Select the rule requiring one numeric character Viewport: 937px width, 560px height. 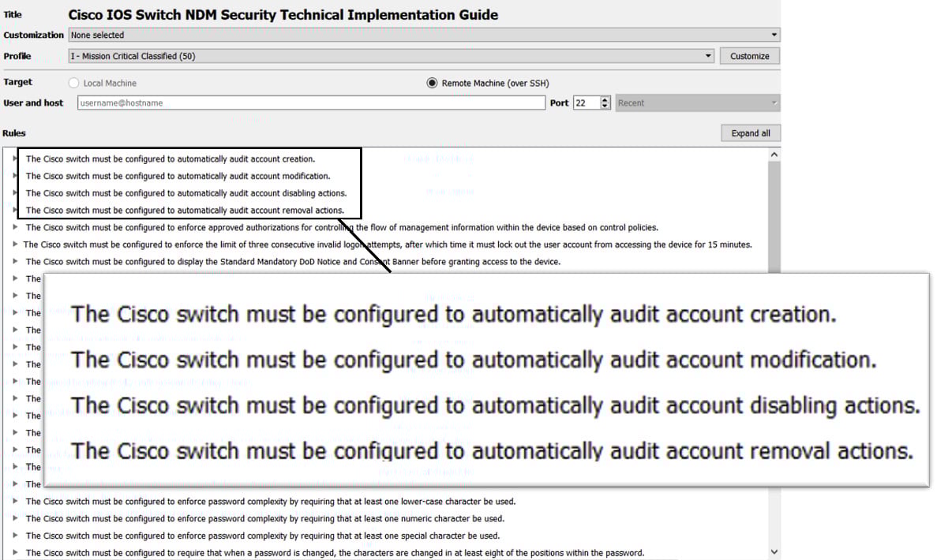(264, 519)
